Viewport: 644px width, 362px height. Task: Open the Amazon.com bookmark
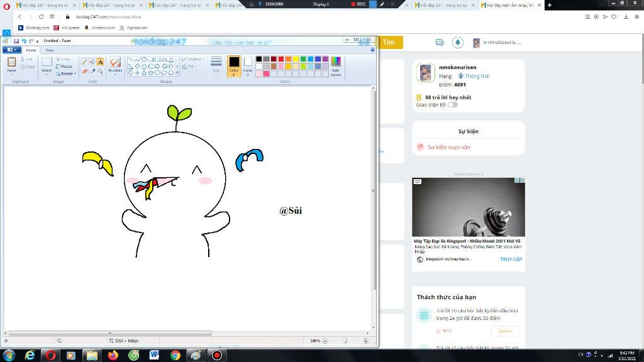[x=99, y=28]
